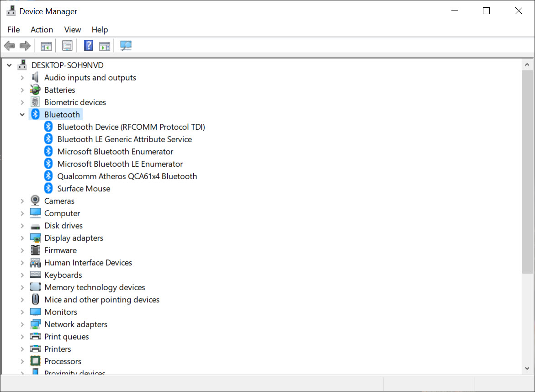Minimize the Device Manager window

pyautogui.click(x=455, y=11)
